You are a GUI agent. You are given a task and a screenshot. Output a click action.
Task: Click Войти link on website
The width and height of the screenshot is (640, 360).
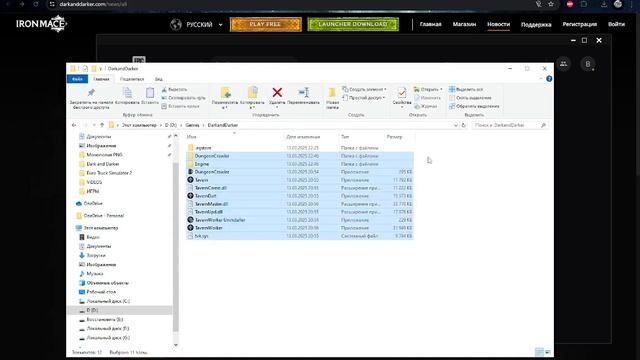click(x=616, y=24)
